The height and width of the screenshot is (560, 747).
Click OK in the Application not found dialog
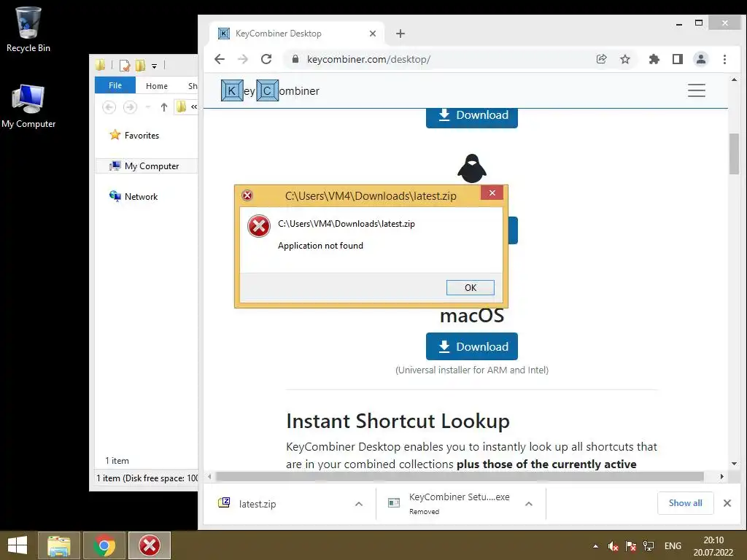coord(470,287)
